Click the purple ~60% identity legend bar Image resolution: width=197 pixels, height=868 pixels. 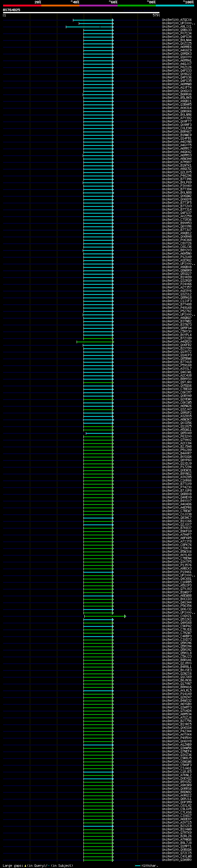[98, 6]
